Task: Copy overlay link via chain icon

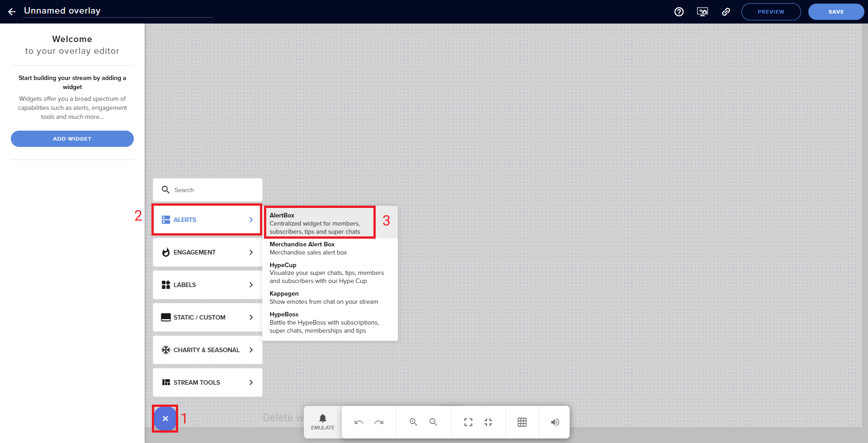Action: point(726,12)
